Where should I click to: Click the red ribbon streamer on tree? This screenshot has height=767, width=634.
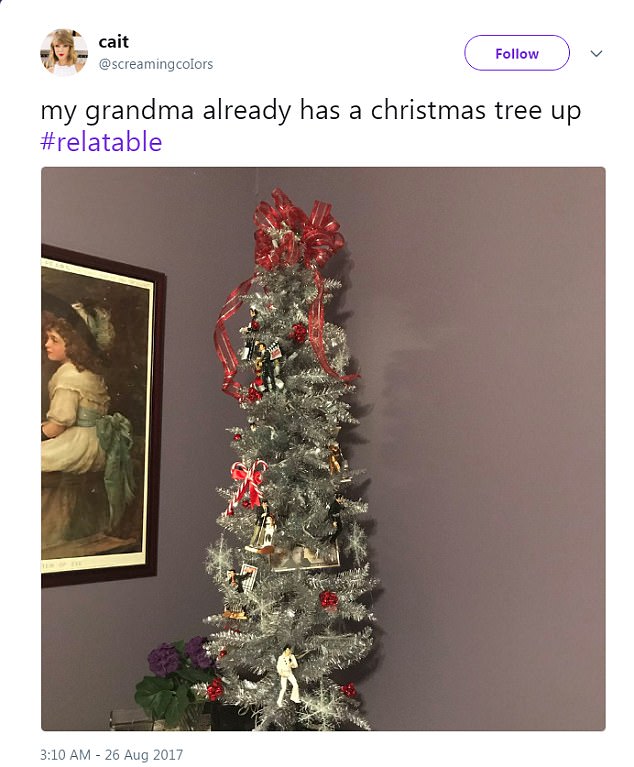[x=228, y=338]
